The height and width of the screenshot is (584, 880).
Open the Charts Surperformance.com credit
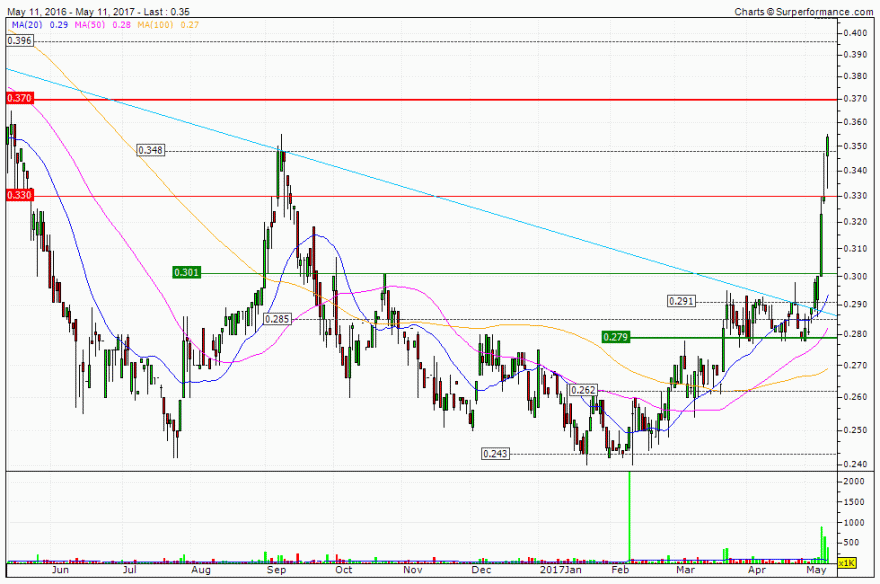click(x=804, y=11)
